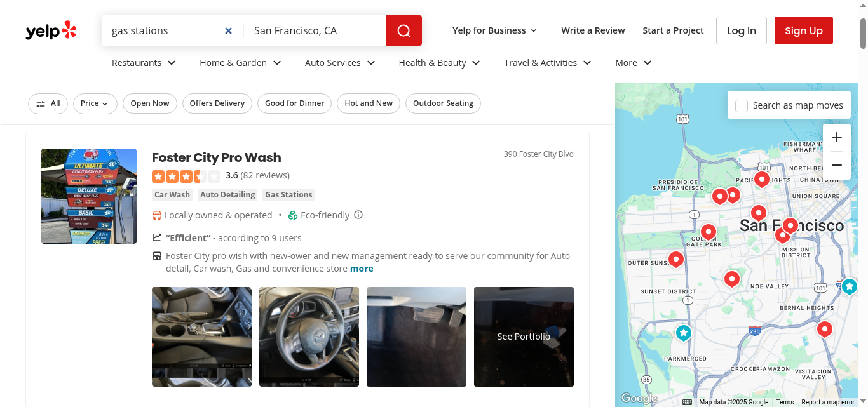Screen dimensions: 868x407
Task: Click the map pin near Outer Sunset
Action: pyautogui.click(x=676, y=260)
